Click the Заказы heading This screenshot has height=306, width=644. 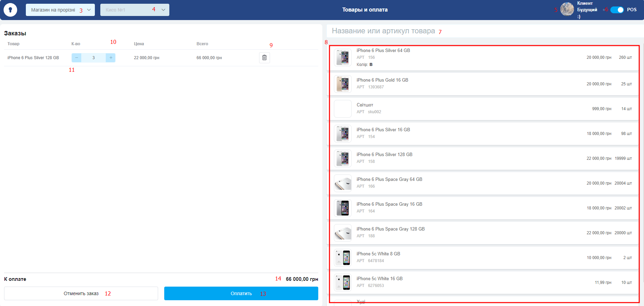(15, 33)
